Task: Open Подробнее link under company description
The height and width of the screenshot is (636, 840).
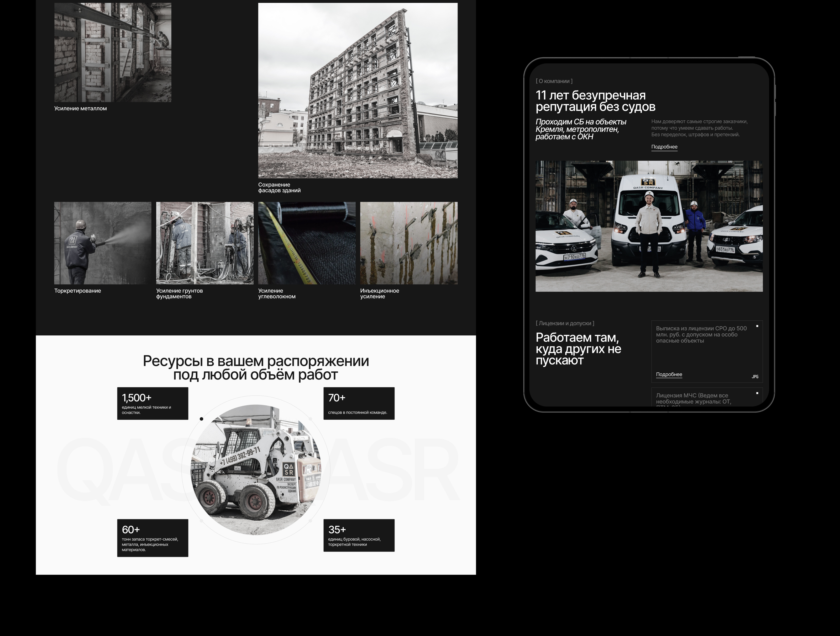Action: coord(664,147)
